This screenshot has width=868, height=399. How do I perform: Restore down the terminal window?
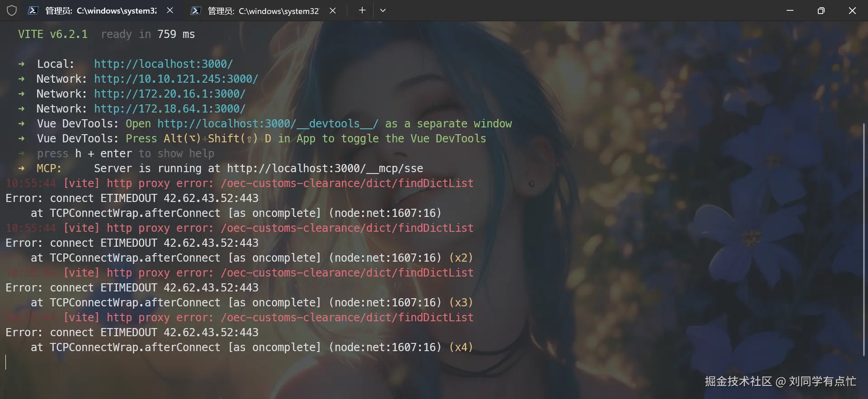point(821,10)
